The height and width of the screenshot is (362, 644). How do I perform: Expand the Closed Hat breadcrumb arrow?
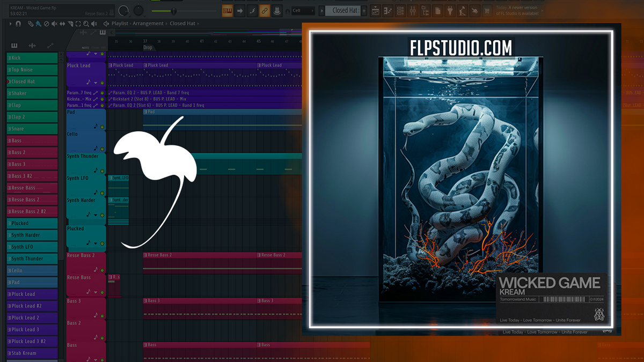[x=198, y=23]
